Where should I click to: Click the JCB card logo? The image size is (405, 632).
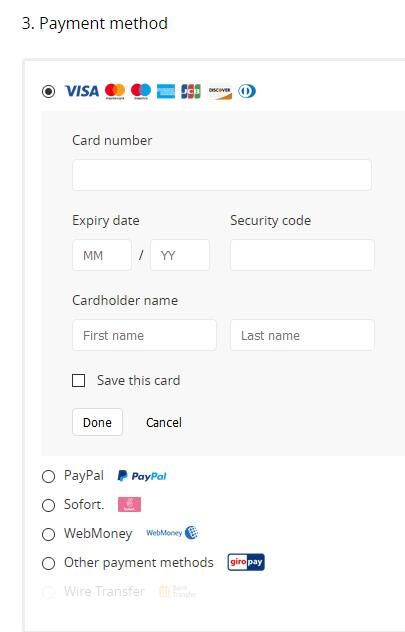pos(191,91)
